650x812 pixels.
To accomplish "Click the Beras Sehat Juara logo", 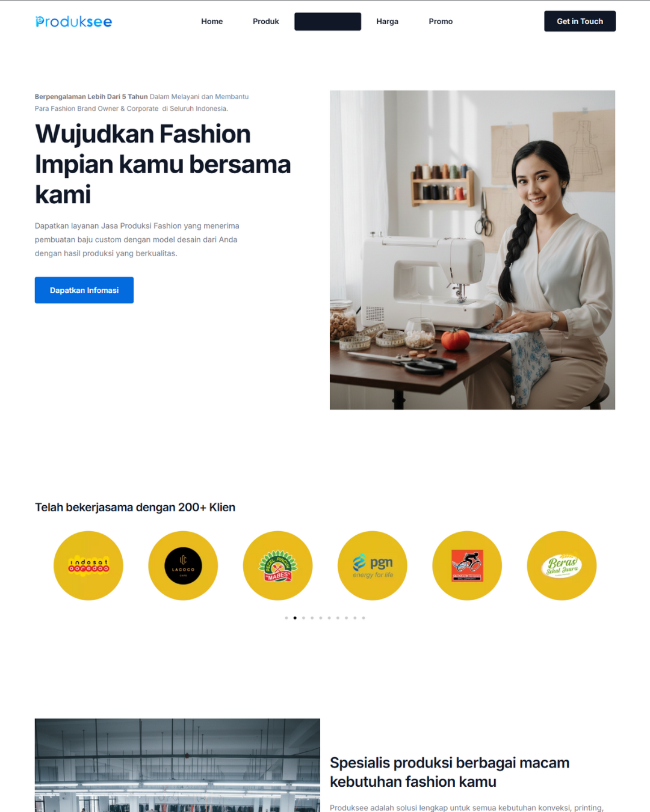I will pyautogui.click(x=562, y=565).
